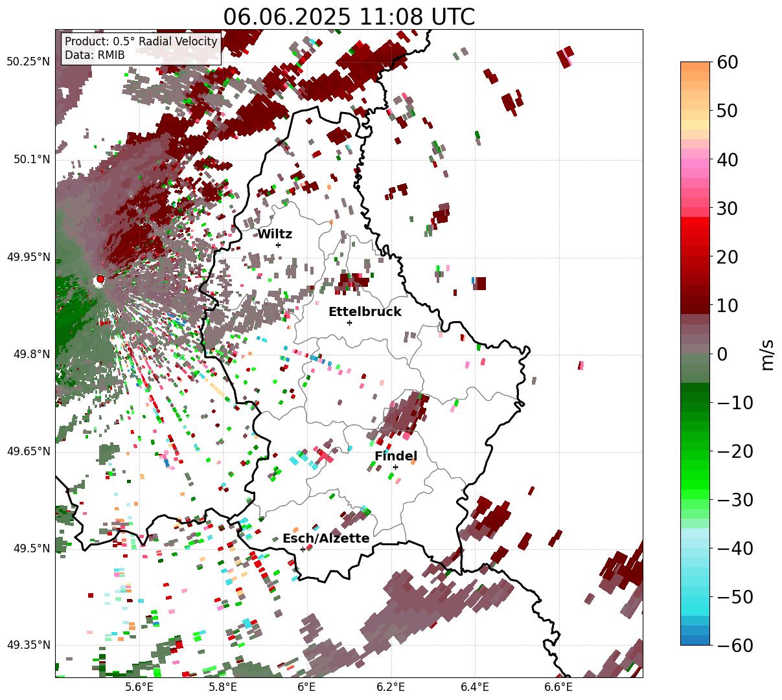
Task: Click the colorbar value −10
Action: coord(735,402)
